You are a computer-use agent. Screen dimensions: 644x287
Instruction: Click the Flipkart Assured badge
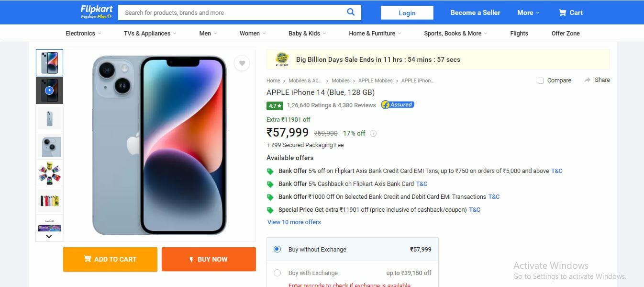click(x=397, y=104)
